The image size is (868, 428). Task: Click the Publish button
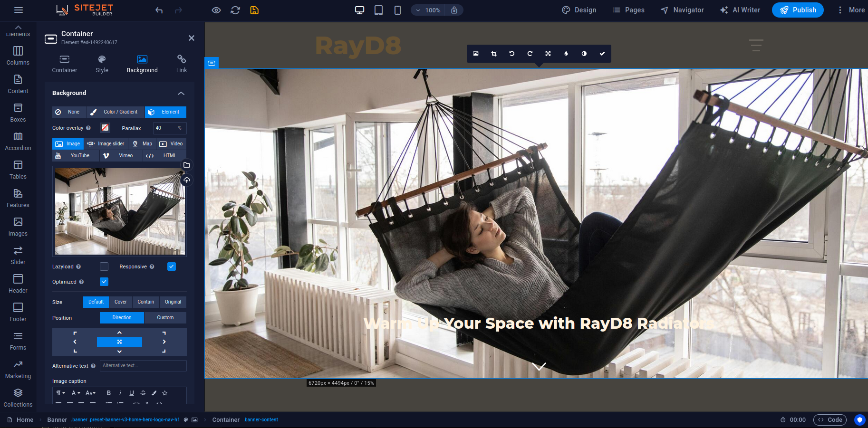click(798, 10)
